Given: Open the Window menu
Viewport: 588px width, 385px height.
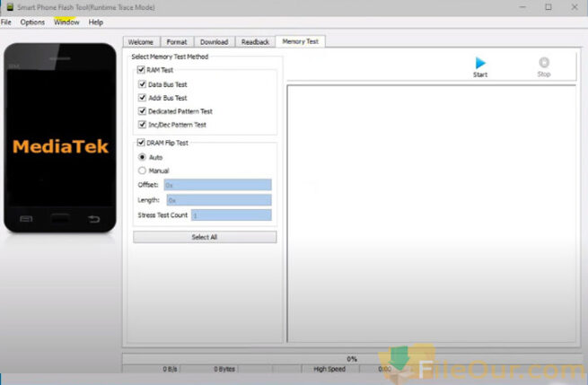Looking at the screenshot, I should tap(66, 22).
